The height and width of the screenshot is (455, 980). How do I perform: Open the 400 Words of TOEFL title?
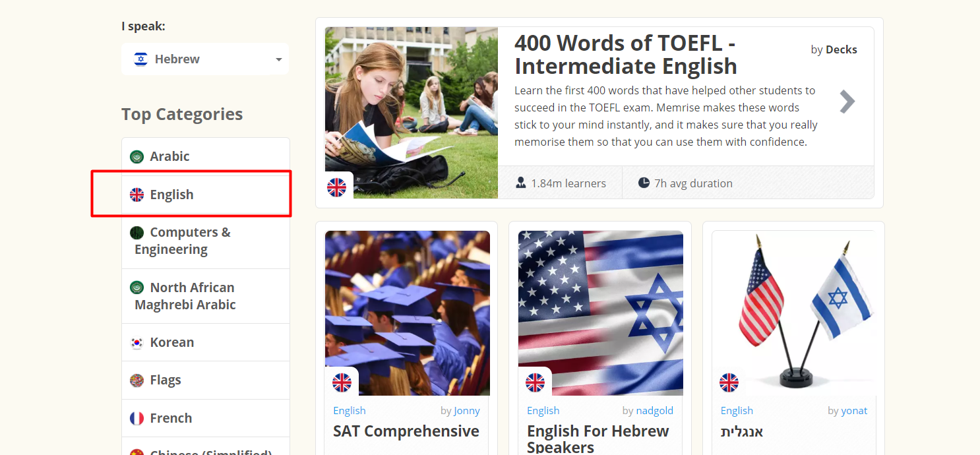tap(626, 55)
